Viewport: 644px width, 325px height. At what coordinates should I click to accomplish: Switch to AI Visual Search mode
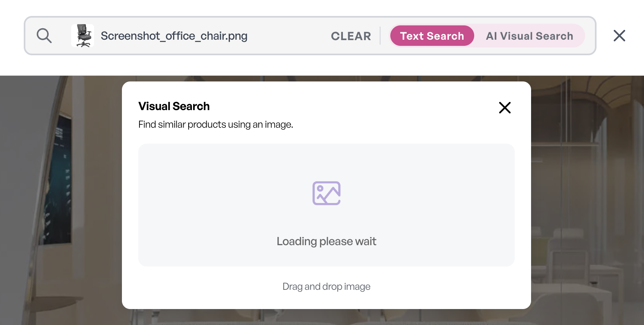tap(529, 36)
